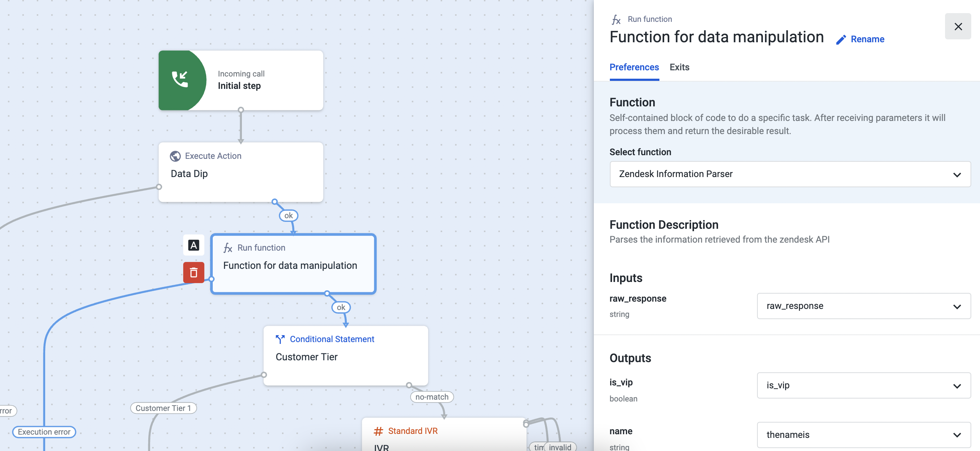Click the green incoming call phone icon
Image resolution: width=980 pixels, height=451 pixels.
[x=180, y=80]
